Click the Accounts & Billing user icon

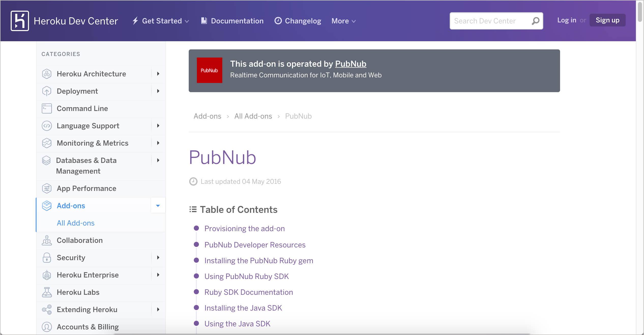click(x=47, y=327)
